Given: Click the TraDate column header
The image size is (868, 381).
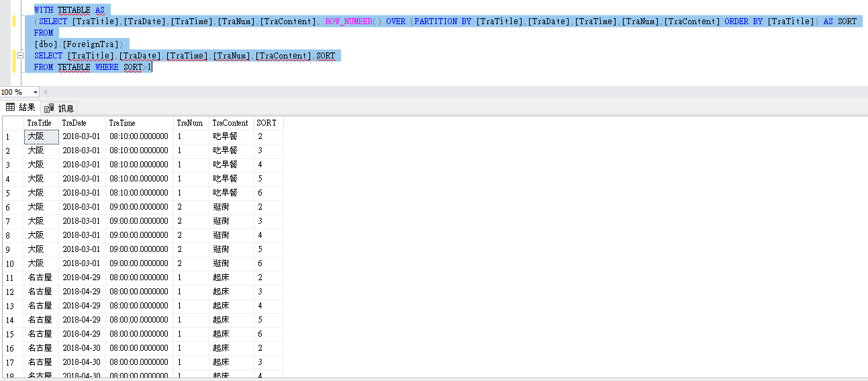Looking at the screenshot, I should click(x=83, y=123).
